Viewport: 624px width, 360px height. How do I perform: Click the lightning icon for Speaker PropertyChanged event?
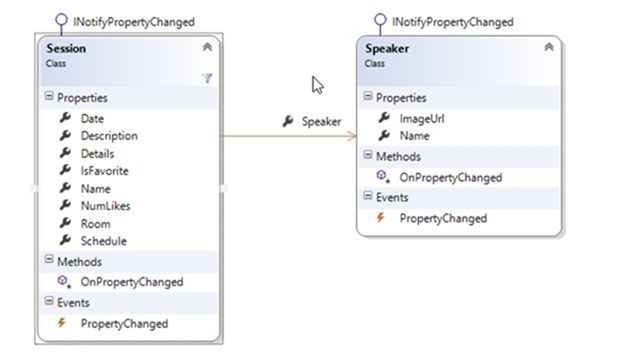tap(381, 218)
